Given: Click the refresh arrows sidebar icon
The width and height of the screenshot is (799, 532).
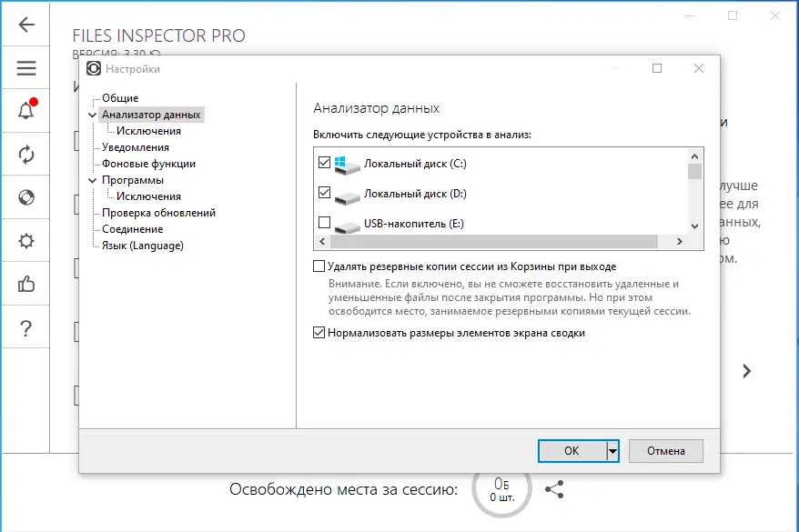Looking at the screenshot, I should click(26, 155).
